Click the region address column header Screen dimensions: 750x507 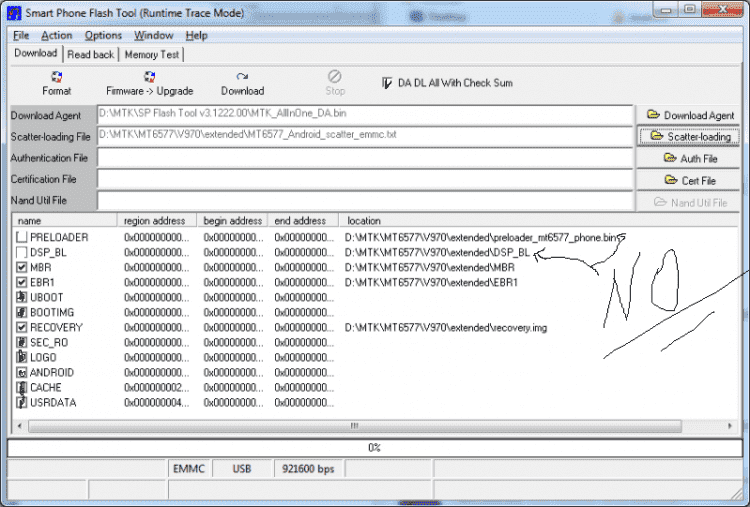click(x=157, y=220)
